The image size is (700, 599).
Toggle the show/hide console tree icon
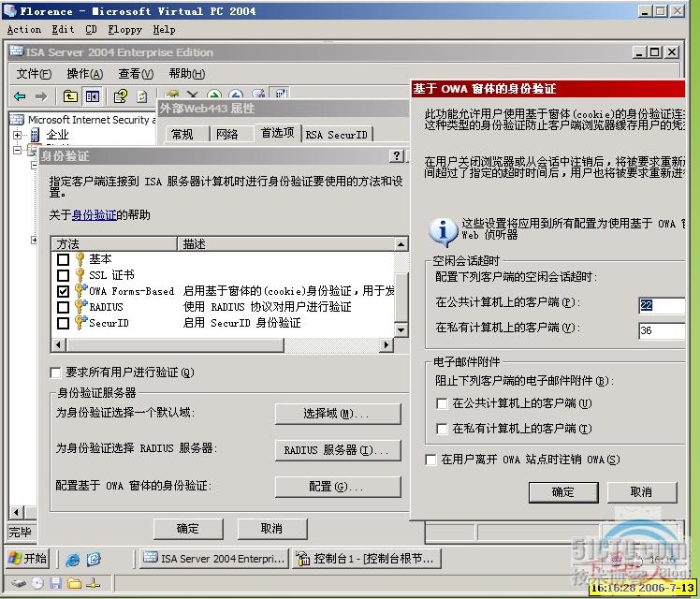pyautogui.click(x=93, y=96)
